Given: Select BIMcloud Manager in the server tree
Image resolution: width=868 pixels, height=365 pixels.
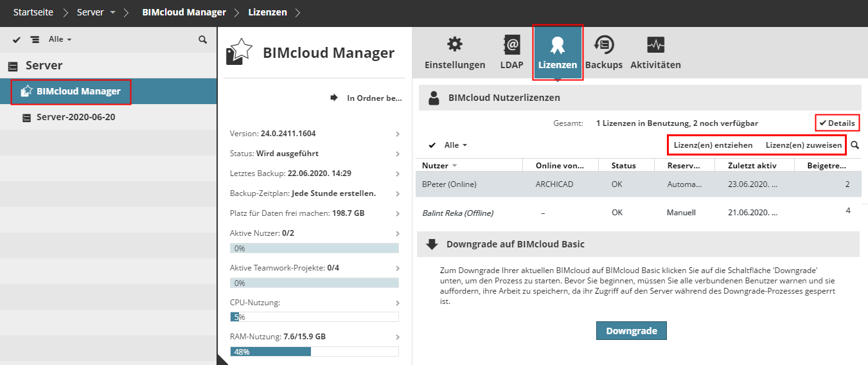Looking at the screenshot, I should (x=109, y=91).
